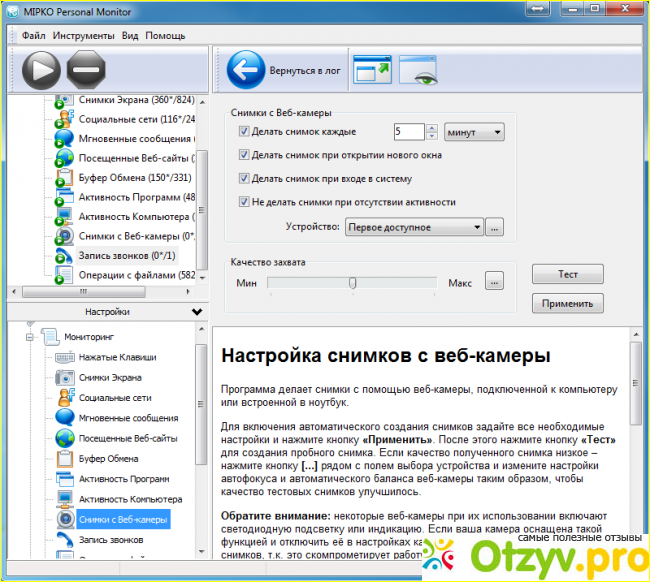This screenshot has height=582, width=650.
Task: Click the snapshot interval number field
Action: coord(409,132)
